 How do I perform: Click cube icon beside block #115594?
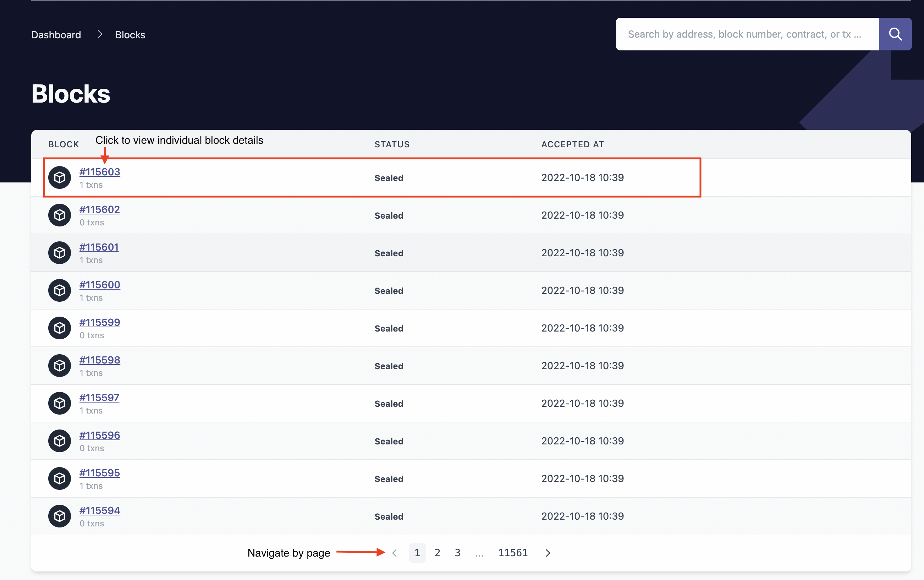[59, 516]
